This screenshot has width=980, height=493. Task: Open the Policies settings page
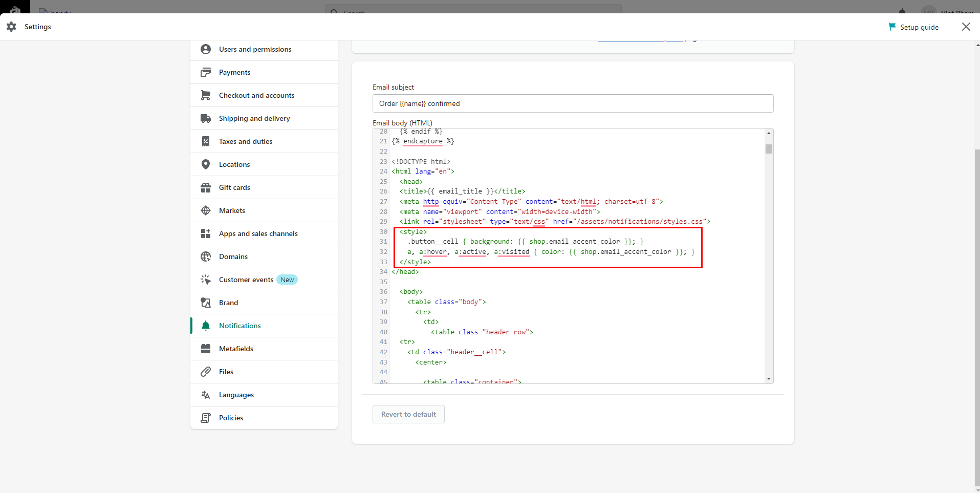tap(231, 418)
